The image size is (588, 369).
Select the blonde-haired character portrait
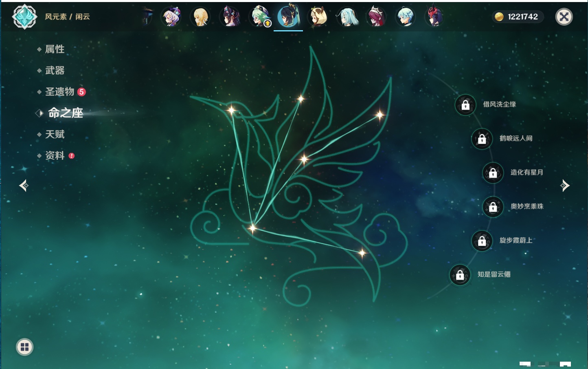point(200,17)
